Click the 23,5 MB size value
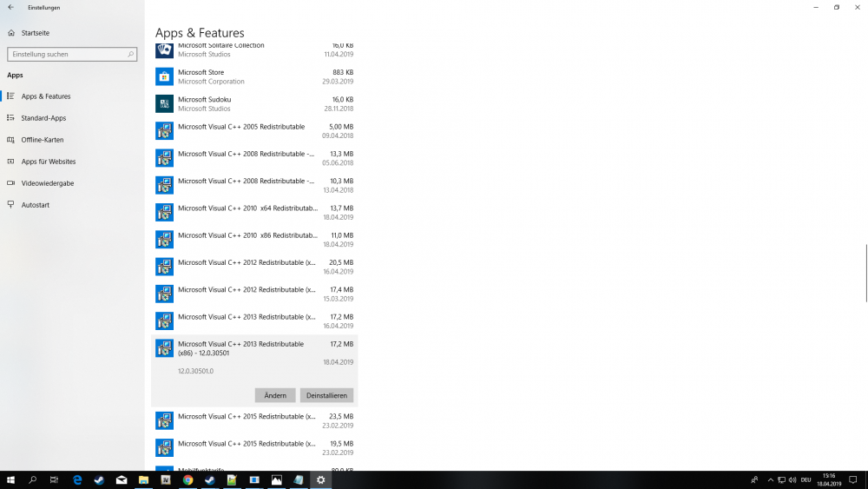 point(341,416)
